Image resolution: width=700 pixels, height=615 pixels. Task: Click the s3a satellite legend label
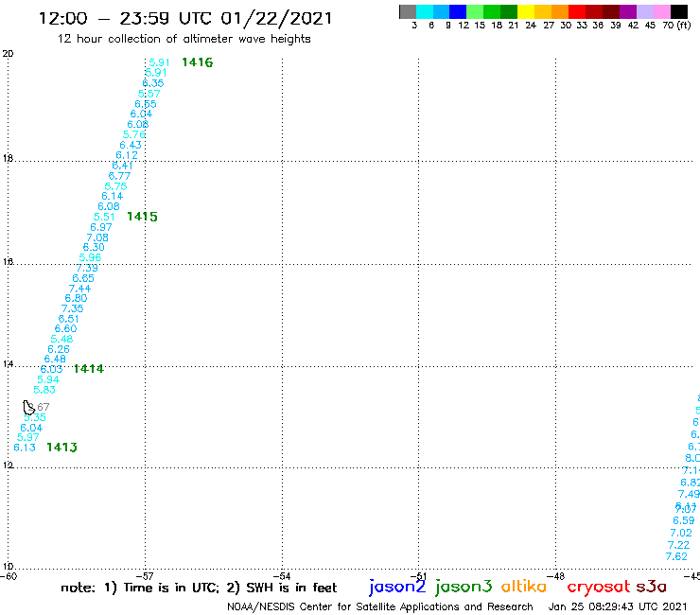coord(651,587)
